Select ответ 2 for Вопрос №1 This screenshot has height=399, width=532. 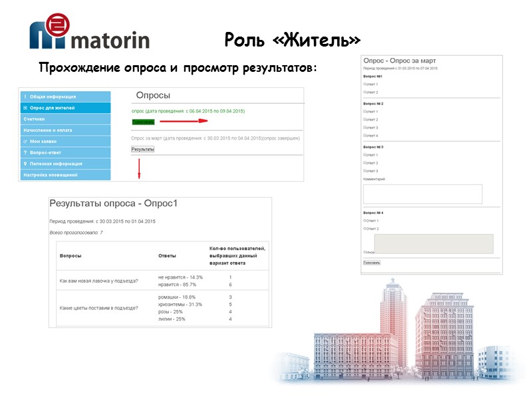pos(365,92)
